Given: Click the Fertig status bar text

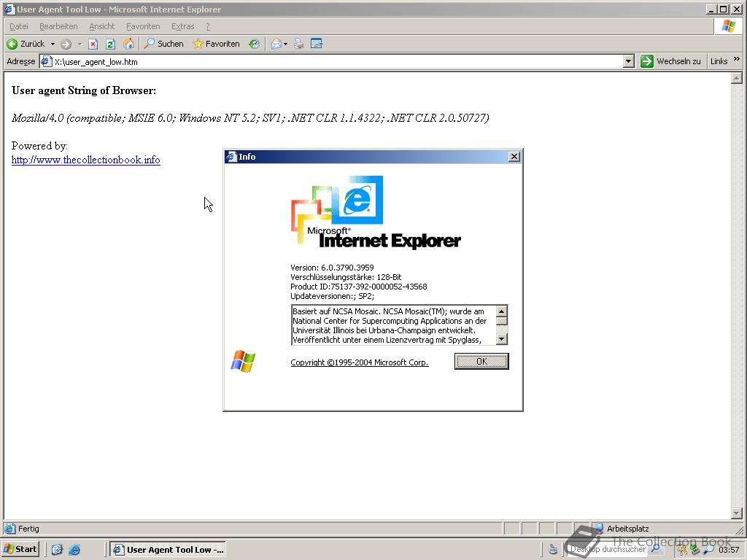Looking at the screenshot, I should coord(28,529).
